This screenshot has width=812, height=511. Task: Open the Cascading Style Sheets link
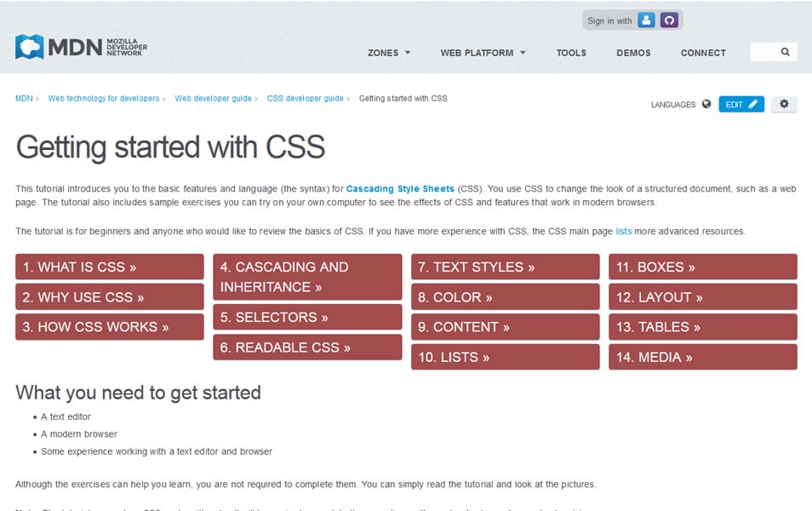click(400, 188)
